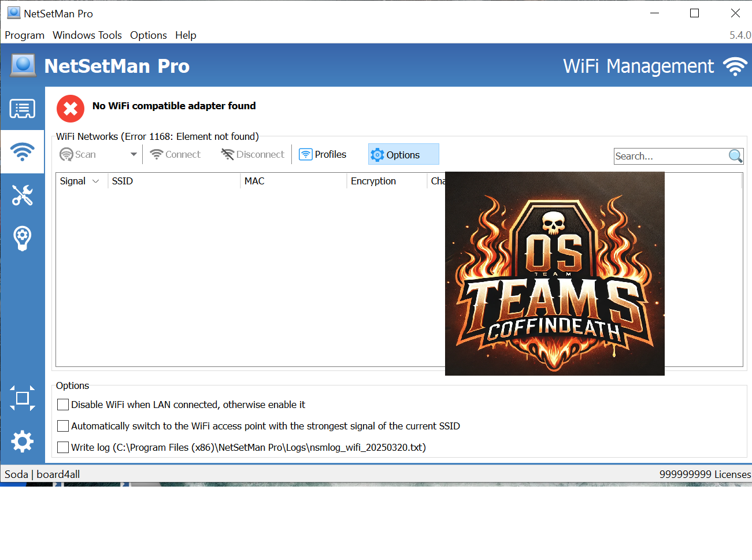The width and height of the screenshot is (752, 560).
Task: Click the OS Teams Coffindeath logo image
Action: (555, 273)
